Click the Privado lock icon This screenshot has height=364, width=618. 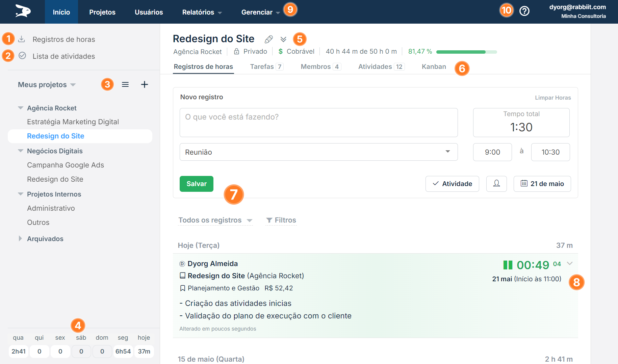pyautogui.click(x=237, y=51)
